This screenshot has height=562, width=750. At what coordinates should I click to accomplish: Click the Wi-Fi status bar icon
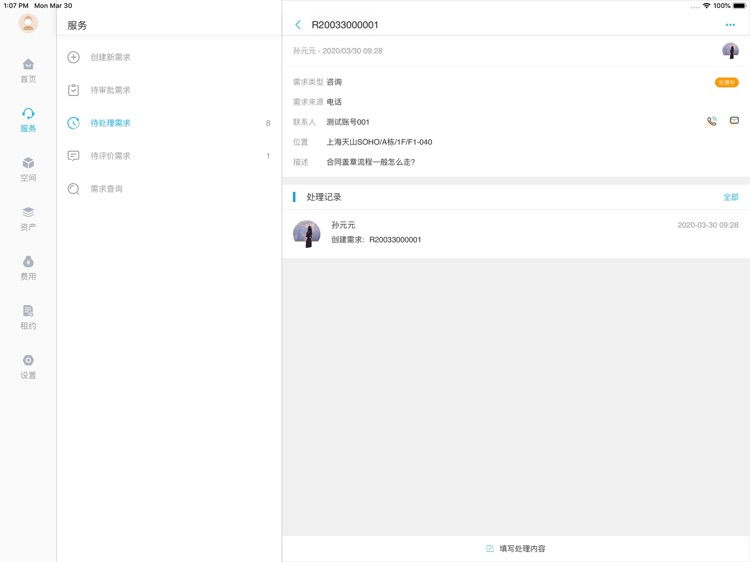click(x=706, y=6)
